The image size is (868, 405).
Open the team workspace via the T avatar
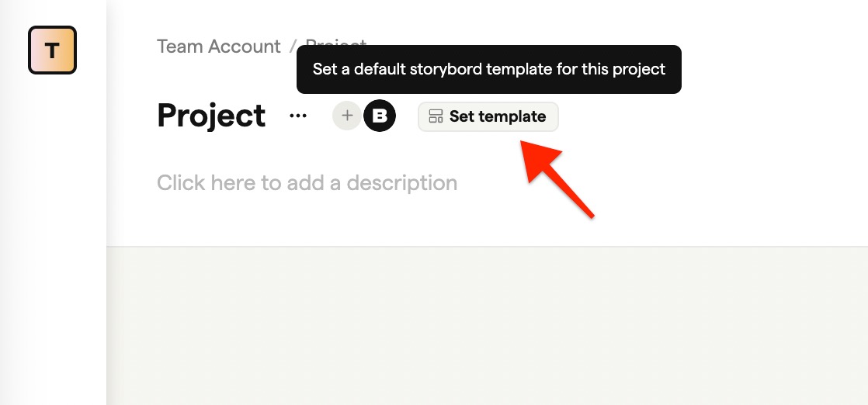[52, 50]
